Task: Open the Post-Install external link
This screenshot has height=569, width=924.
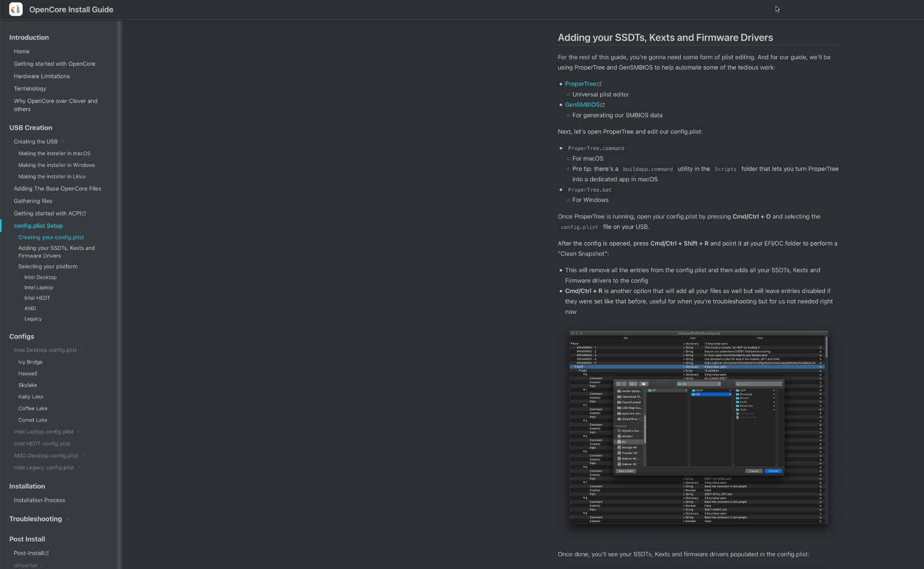Action: [31, 553]
